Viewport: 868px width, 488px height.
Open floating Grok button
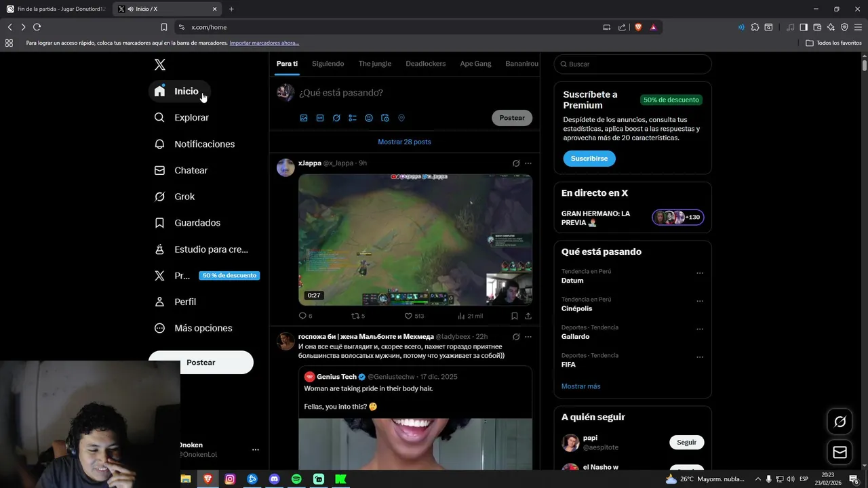coord(840,422)
